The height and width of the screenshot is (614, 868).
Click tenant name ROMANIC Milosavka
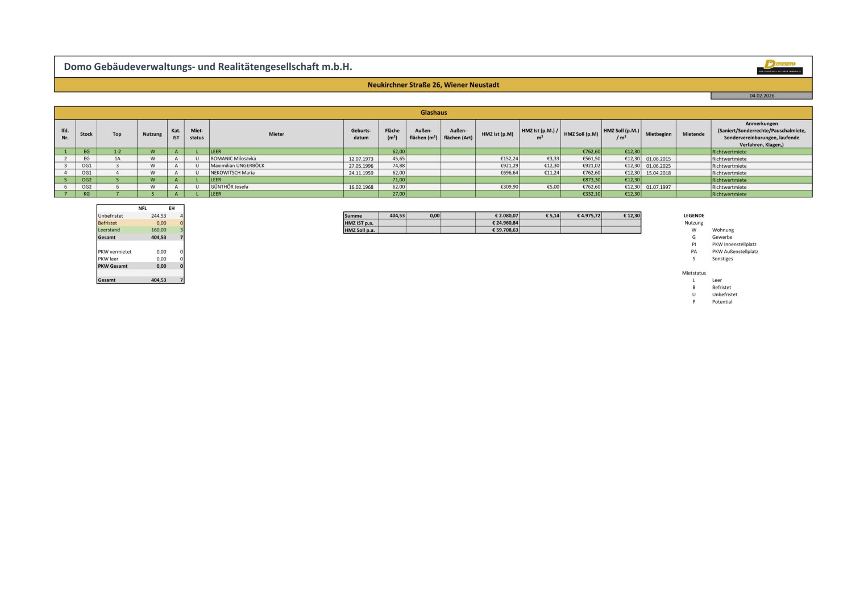tap(233, 159)
